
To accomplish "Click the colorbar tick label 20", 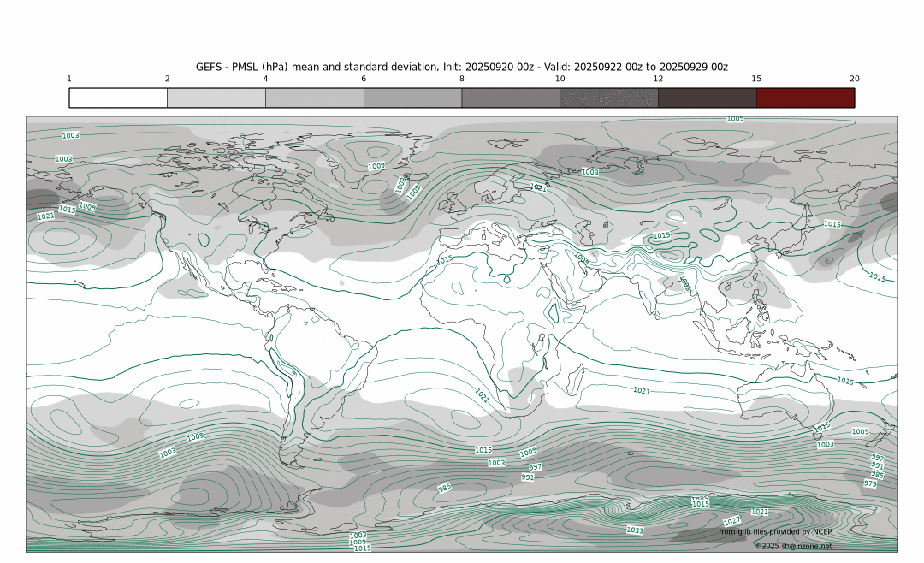I will point(854,79).
